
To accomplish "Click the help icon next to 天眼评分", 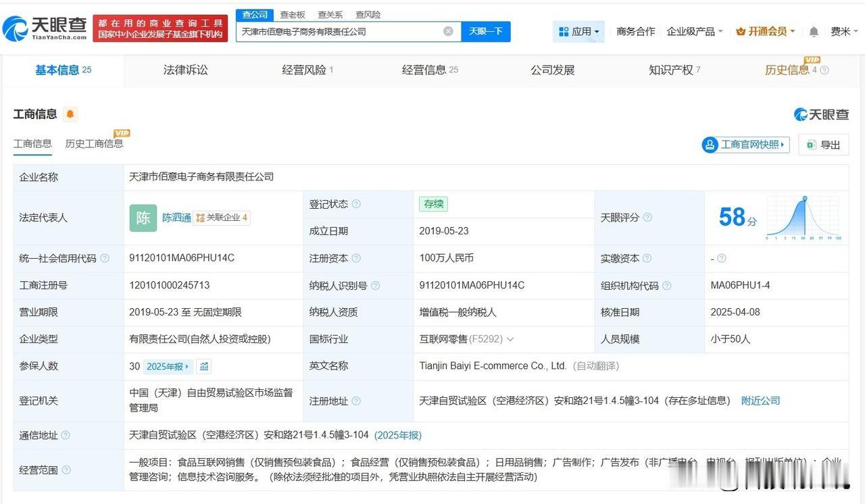I will point(647,218).
